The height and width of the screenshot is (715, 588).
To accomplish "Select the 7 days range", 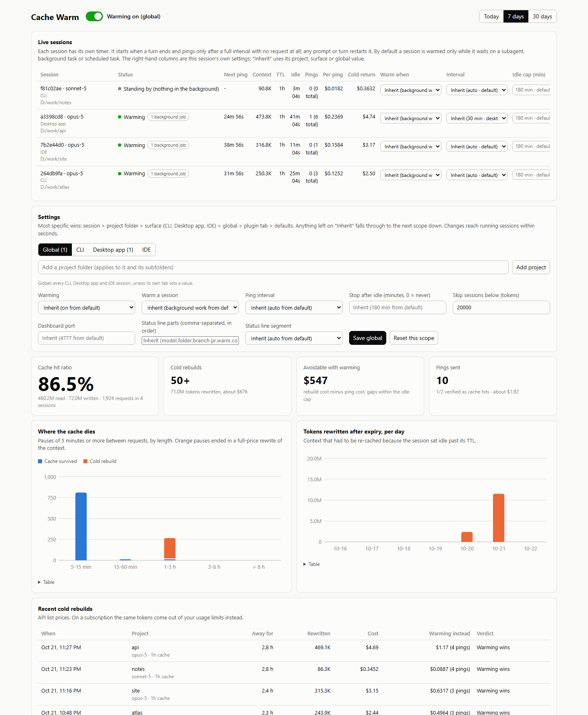I will pos(516,16).
